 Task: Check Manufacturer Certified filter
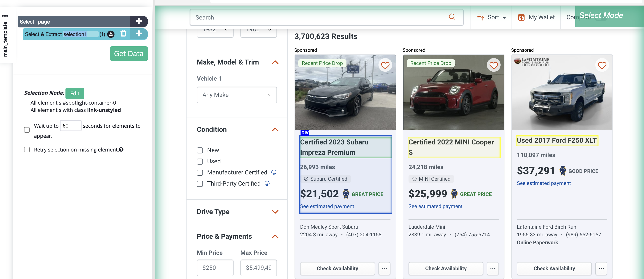200,173
